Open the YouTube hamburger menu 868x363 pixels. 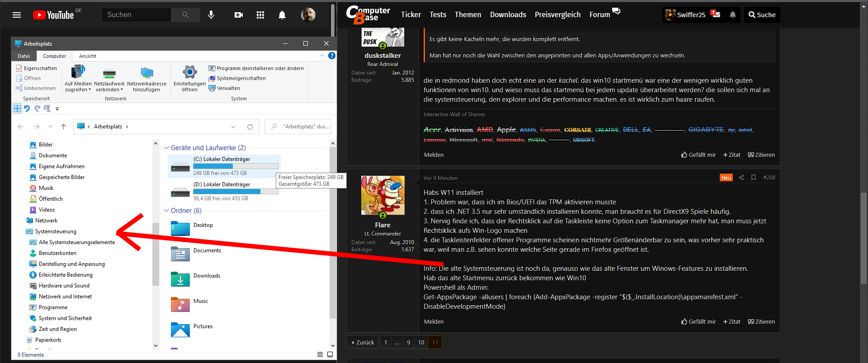(x=17, y=15)
